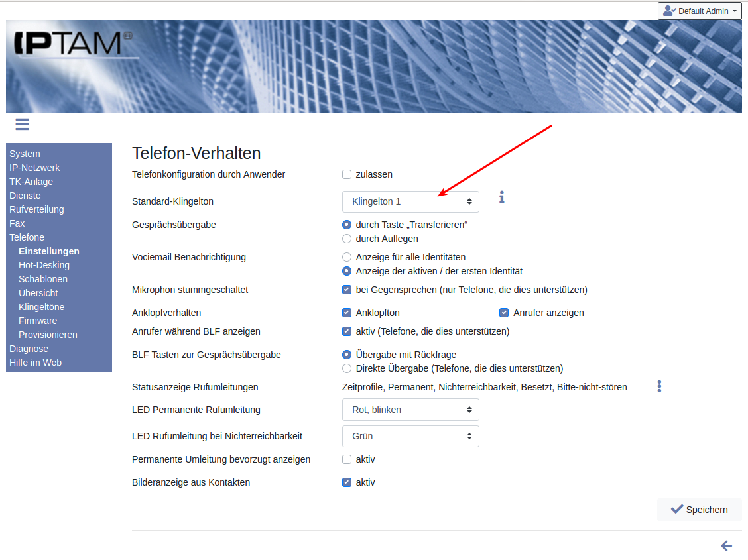This screenshot has height=560, width=748.
Task: Open the Default Admin user menu
Action: click(700, 11)
